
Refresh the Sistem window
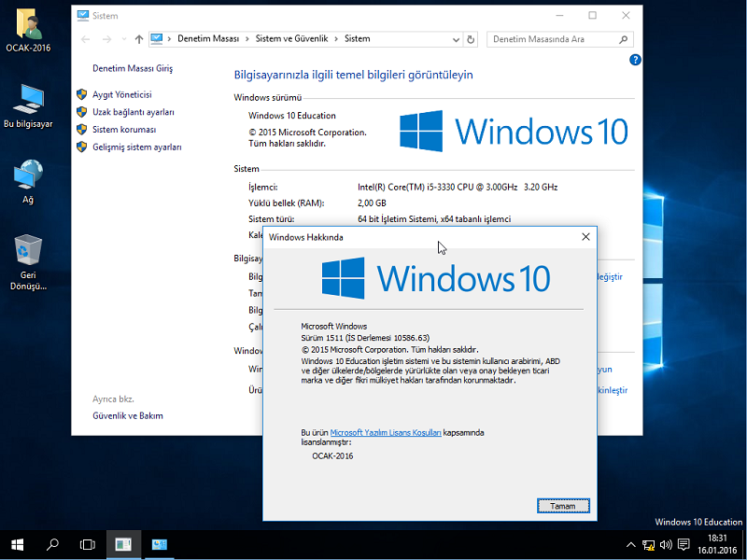471,39
